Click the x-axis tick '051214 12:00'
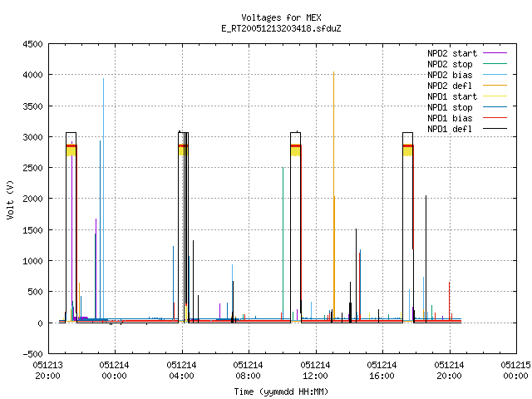The width and height of the screenshot is (532, 399). (315, 371)
